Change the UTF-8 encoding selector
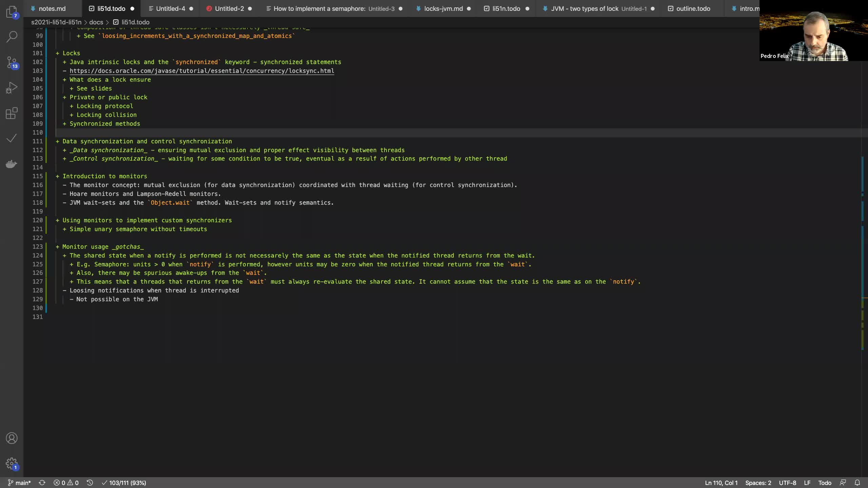868x488 pixels. tap(787, 483)
